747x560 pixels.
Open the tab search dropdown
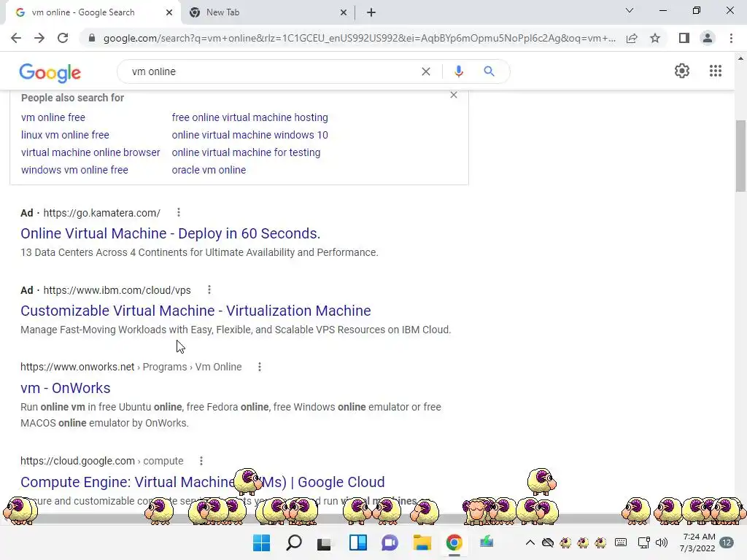pos(630,10)
